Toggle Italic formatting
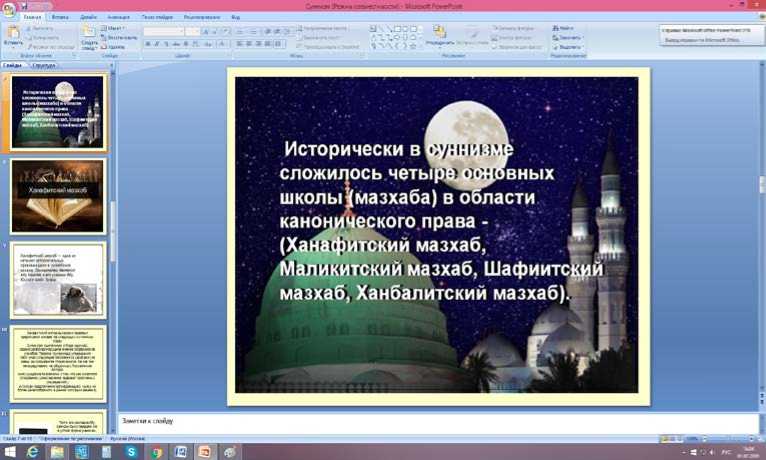Screen dimensions: 766x460 (157, 44)
